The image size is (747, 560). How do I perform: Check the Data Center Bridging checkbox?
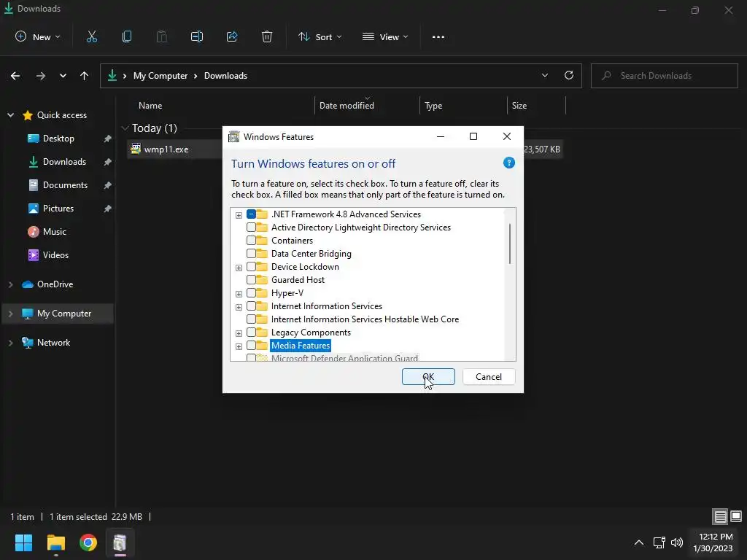[251, 253]
